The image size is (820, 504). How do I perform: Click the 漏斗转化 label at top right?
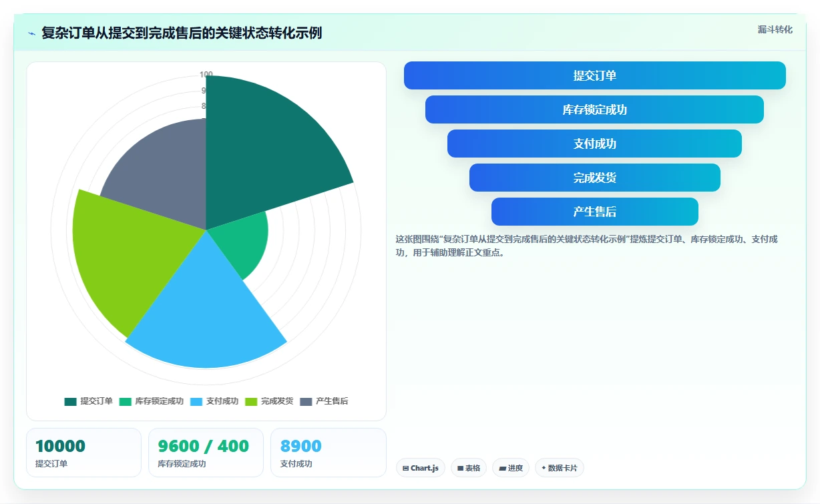775,29
